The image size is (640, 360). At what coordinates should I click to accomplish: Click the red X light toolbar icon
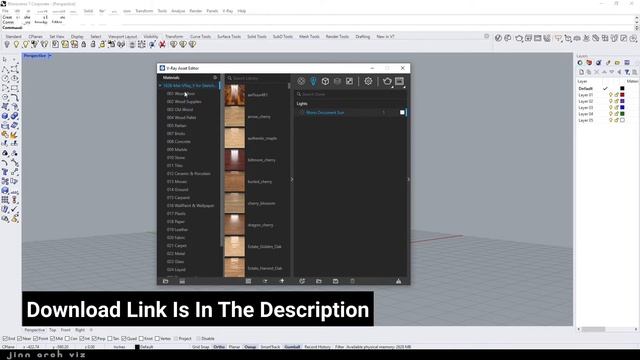pos(162,44)
